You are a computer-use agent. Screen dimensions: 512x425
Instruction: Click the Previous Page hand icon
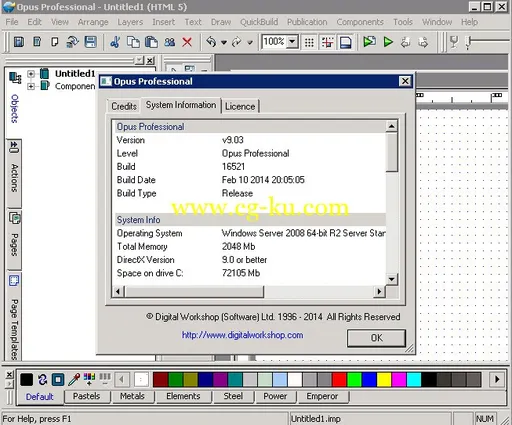tap(405, 42)
